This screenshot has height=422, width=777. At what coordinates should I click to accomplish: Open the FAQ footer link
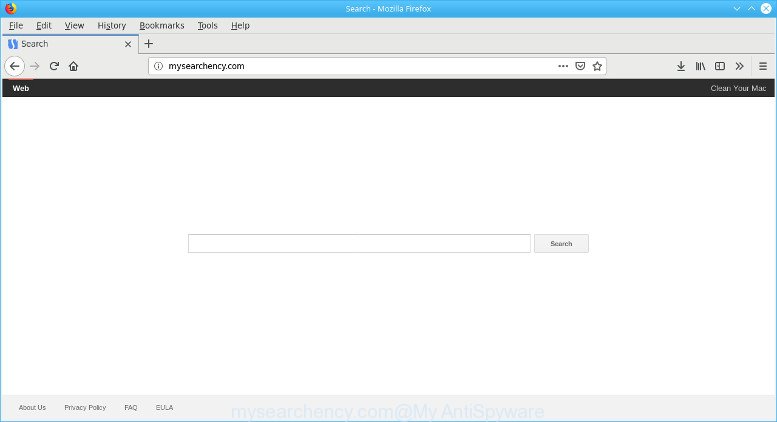coord(131,407)
